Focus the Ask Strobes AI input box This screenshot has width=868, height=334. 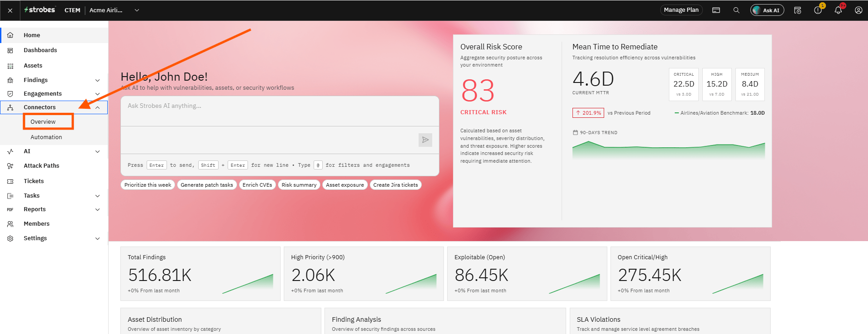(280, 111)
